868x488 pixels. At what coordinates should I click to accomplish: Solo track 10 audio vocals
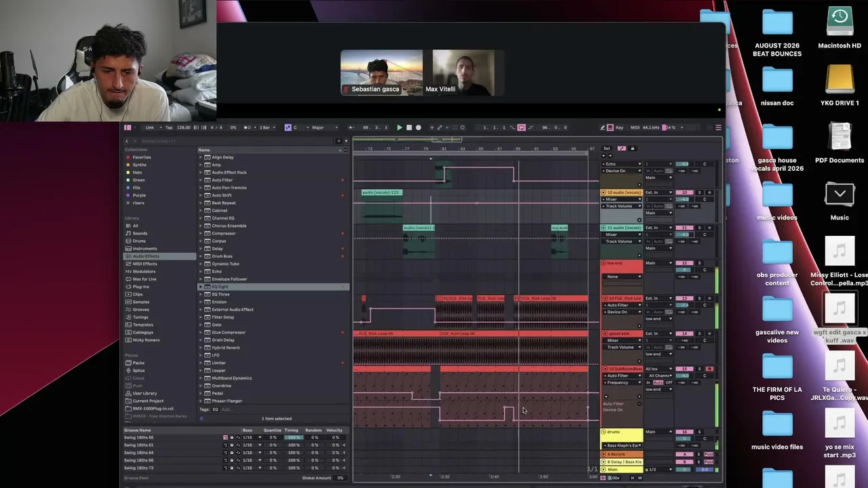point(699,192)
